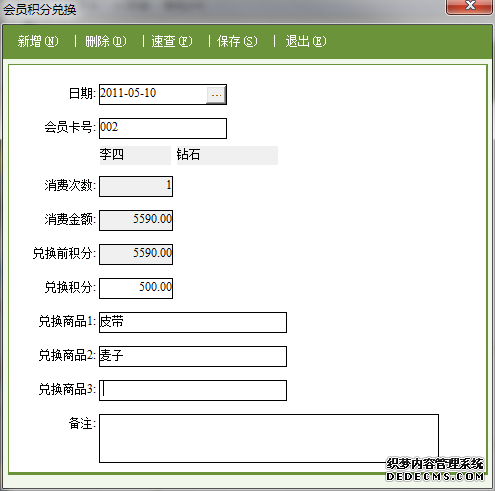This screenshot has height=491, width=495.
Task: Click 保存(S) to save record
Action: point(237,41)
